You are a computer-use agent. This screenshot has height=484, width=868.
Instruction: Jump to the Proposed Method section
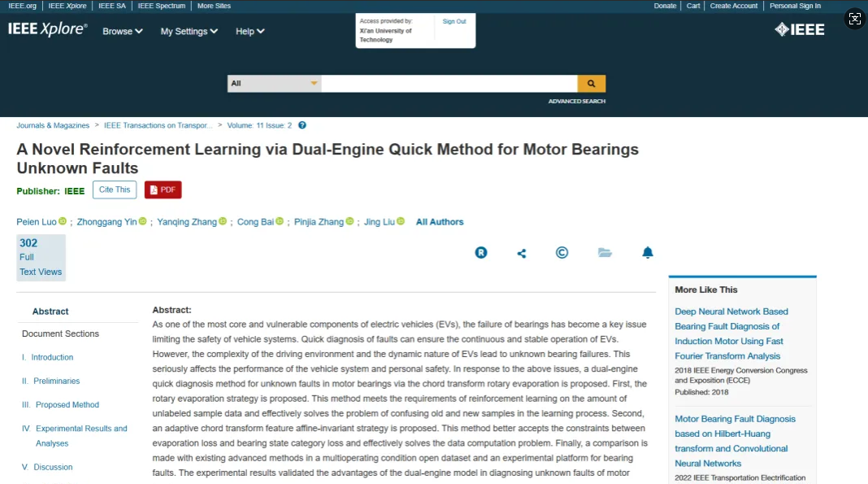point(67,404)
